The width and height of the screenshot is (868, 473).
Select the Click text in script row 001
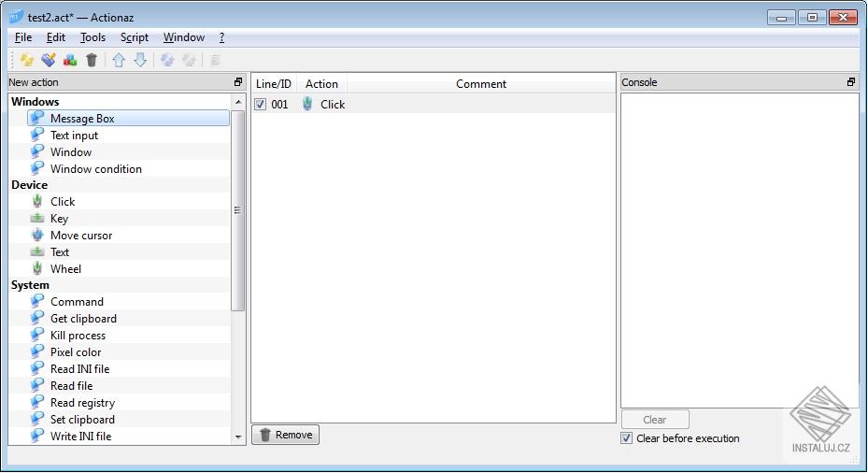pos(333,104)
